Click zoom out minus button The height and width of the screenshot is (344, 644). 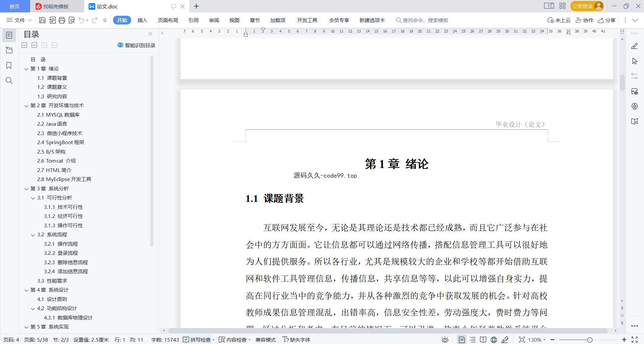point(552,340)
